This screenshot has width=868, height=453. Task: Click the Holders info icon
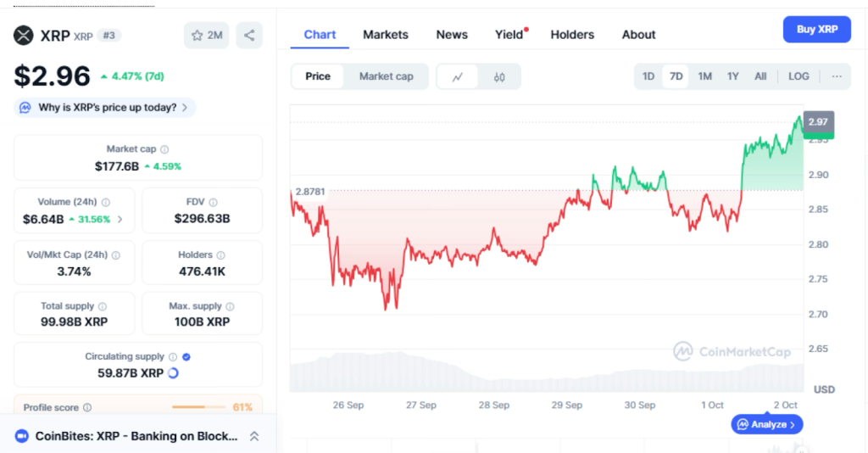(220, 254)
